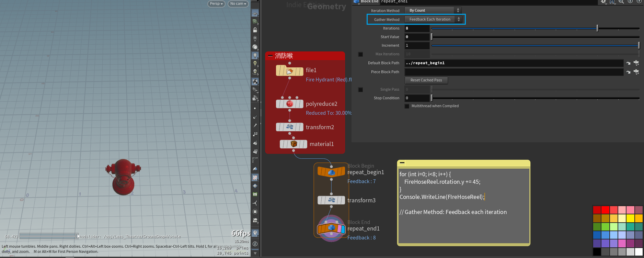The image size is (644, 258).
Task: Click the repeat_begin1 Block Begin node
Action: coord(331,172)
